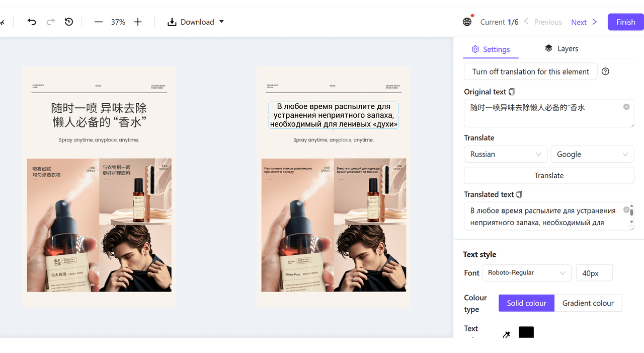Image resolution: width=644 pixels, height=353 pixels.
Task: Switch to the Layers tab
Action: point(561,48)
